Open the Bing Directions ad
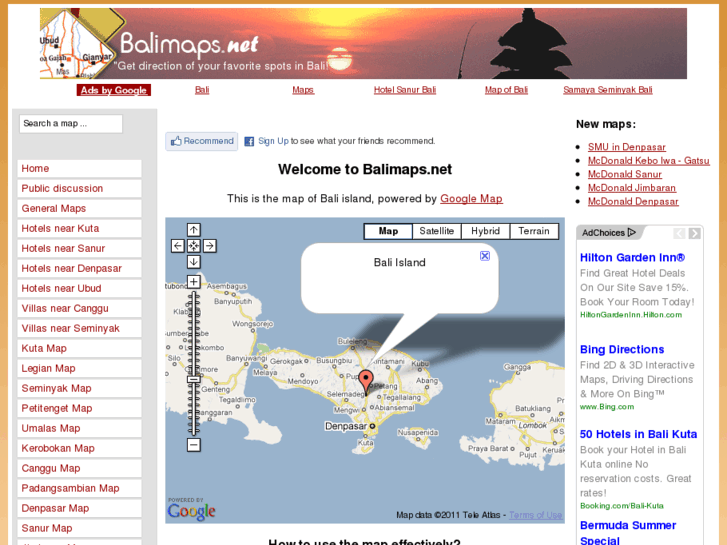The image size is (727, 545). 622,349
